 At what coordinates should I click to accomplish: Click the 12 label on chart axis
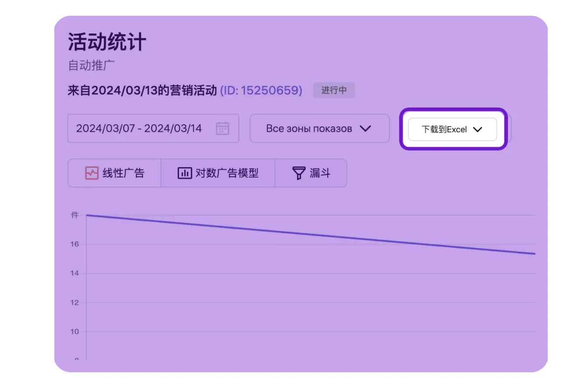point(74,303)
